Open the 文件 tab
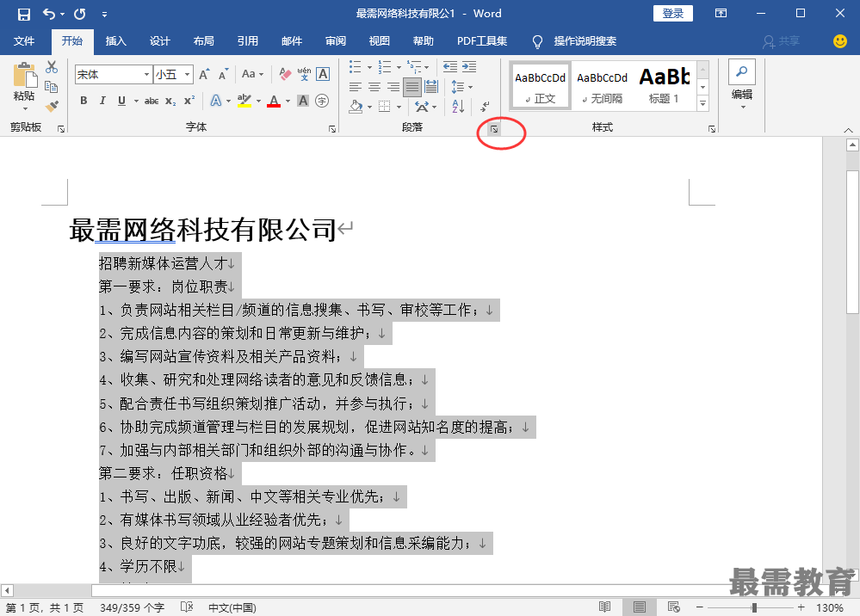860x616 pixels. click(x=24, y=41)
